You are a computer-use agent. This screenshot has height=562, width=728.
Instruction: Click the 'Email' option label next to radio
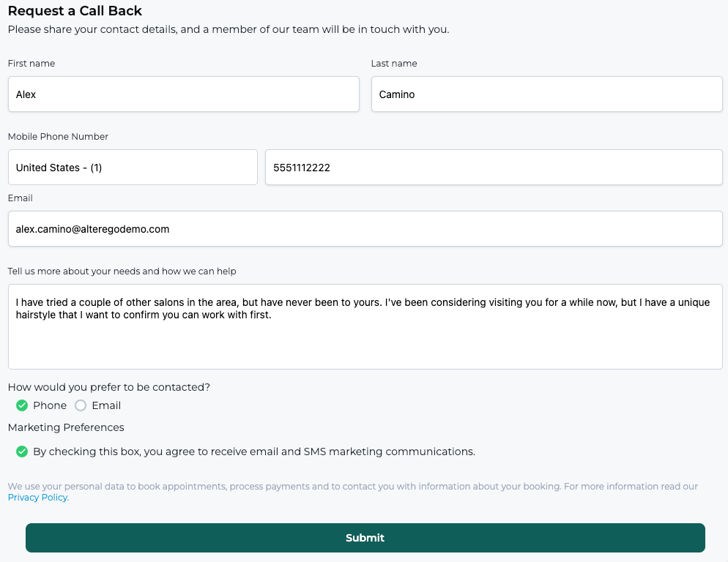(x=106, y=405)
